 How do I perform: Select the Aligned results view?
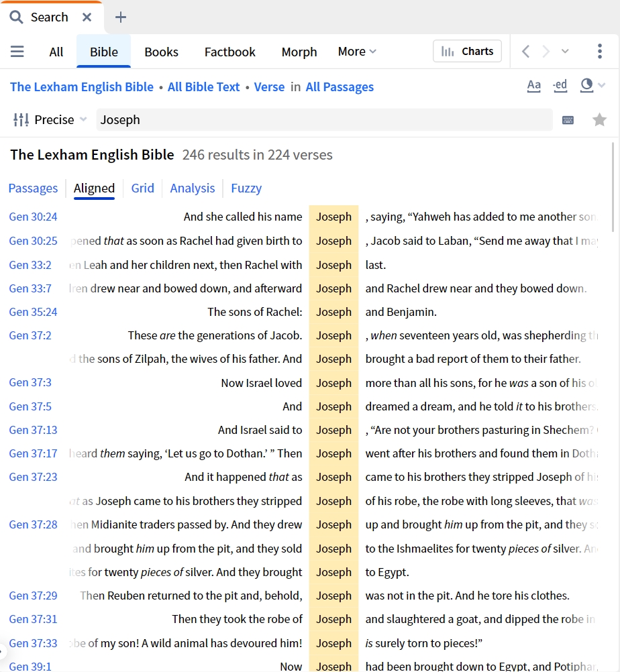coord(95,188)
